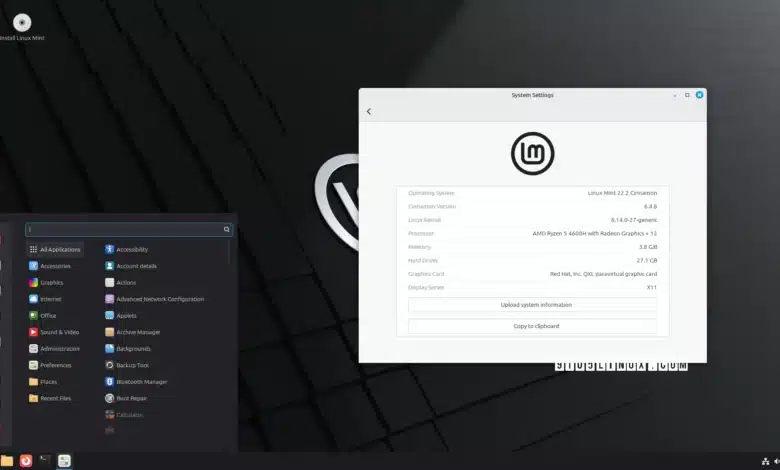The height and width of the screenshot is (470, 780).
Task: Select the All Applications category
Action: [x=55, y=249]
